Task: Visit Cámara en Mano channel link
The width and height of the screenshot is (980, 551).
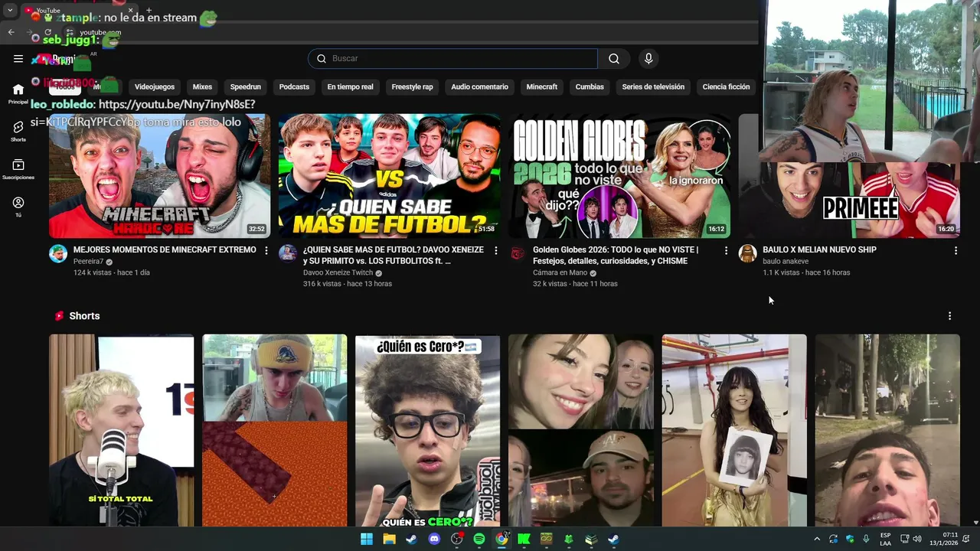Action: (x=560, y=272)
